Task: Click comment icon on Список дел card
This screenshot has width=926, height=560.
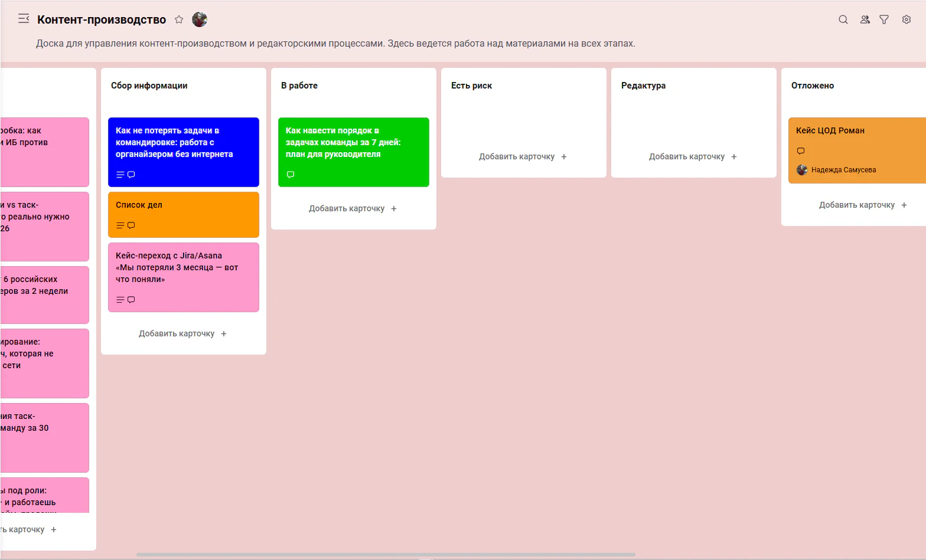Action: (131, 225)
